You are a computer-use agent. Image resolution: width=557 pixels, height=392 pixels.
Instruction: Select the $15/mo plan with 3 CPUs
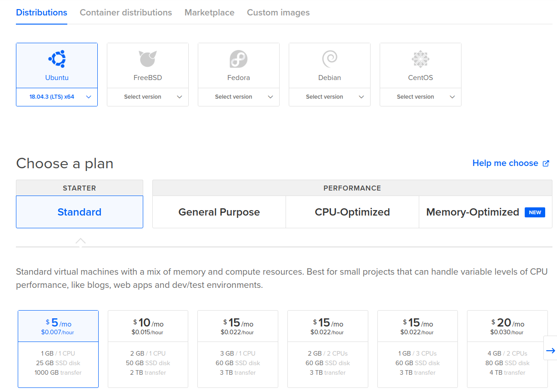417,349
